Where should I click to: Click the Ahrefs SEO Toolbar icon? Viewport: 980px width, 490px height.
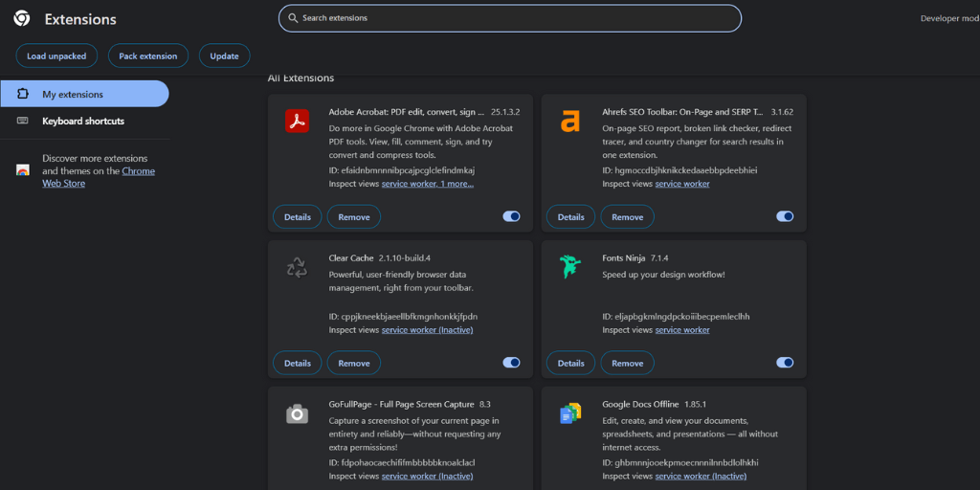(570, 121)
